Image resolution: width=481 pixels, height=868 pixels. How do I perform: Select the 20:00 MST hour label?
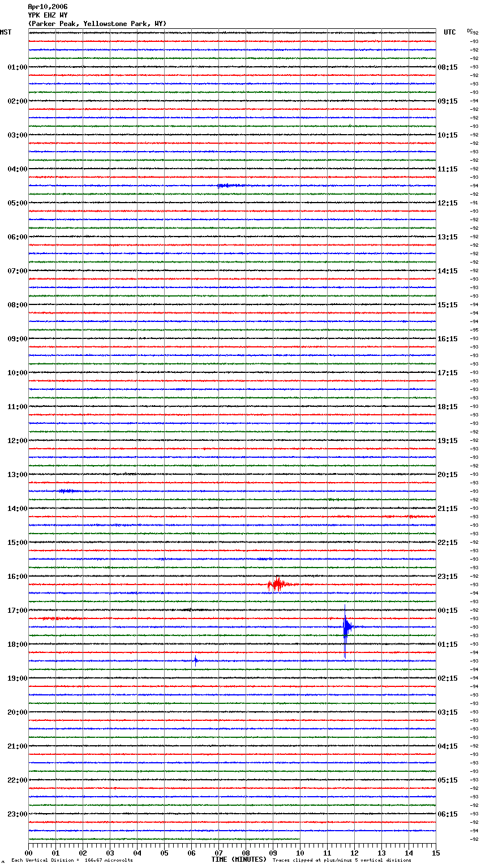click(x=17, y=712)
